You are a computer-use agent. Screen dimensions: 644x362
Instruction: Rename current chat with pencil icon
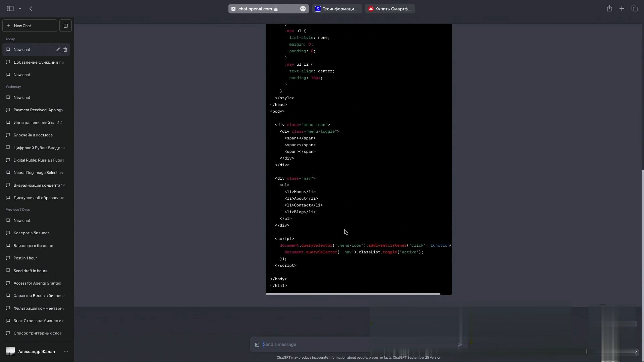pyautogui.click(x=58, y=50)
